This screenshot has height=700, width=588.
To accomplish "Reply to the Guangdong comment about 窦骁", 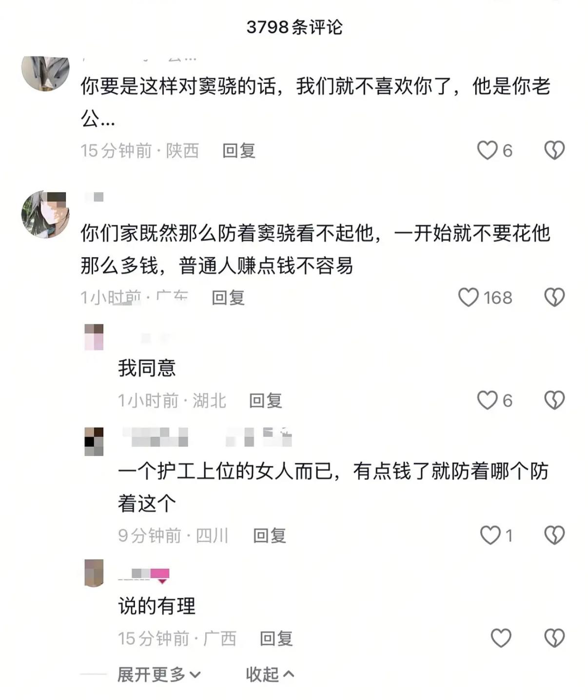I will 228,298.
